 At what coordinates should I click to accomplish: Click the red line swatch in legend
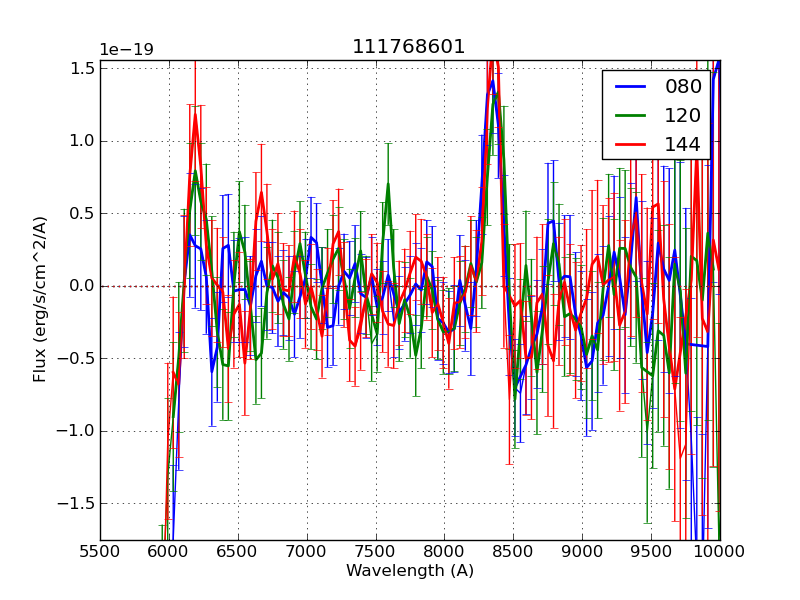coord(630,145)
